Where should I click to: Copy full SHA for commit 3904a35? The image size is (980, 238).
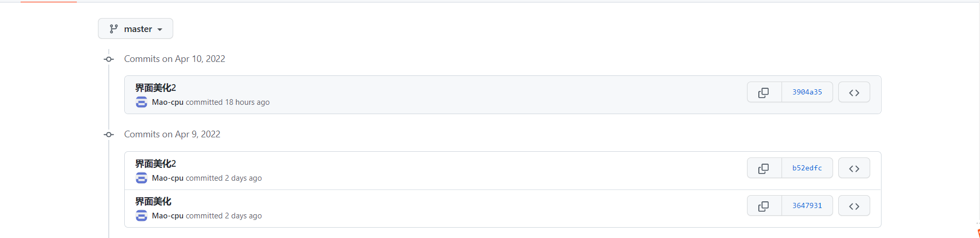pos(763,92)
